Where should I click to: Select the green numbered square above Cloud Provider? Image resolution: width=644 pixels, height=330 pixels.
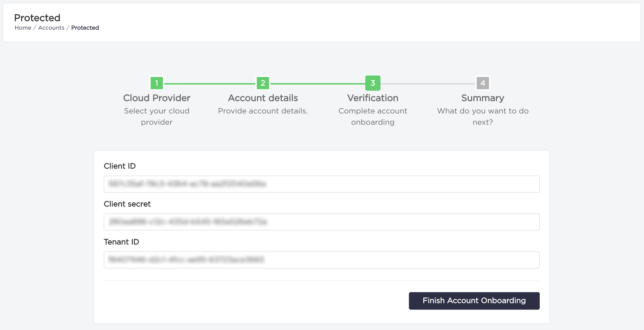tap(157, 83)
